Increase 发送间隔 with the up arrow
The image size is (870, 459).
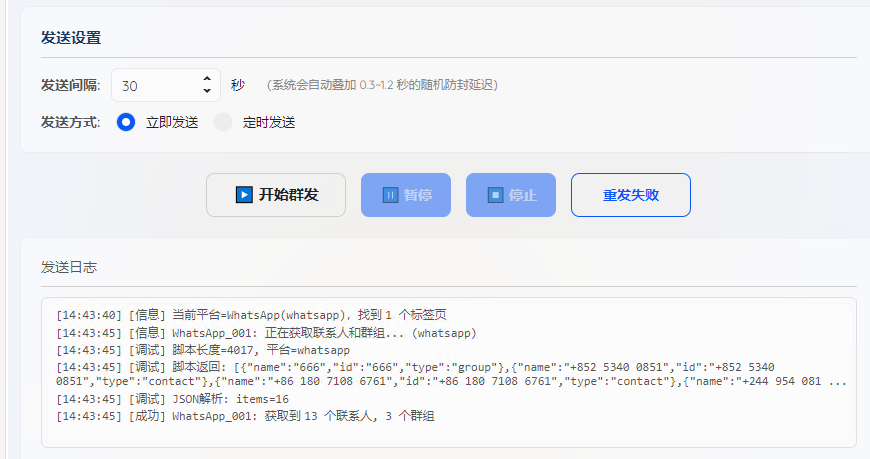tap(207, 79)
